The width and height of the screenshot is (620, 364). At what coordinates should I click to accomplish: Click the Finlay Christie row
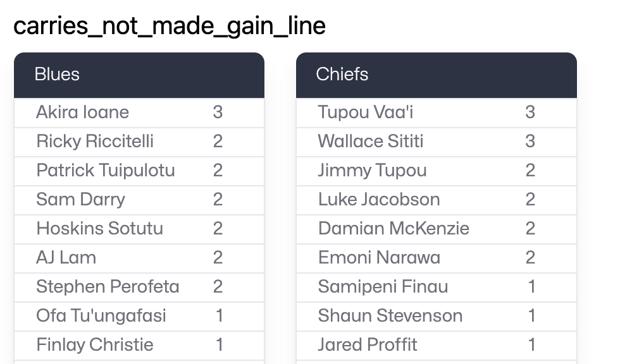(x=139, y=346)
